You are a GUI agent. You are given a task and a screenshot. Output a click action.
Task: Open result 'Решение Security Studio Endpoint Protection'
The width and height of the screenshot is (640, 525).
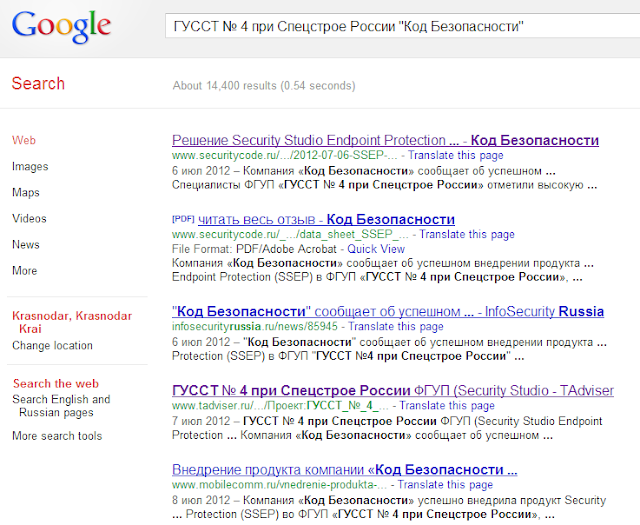pos(385,140)
